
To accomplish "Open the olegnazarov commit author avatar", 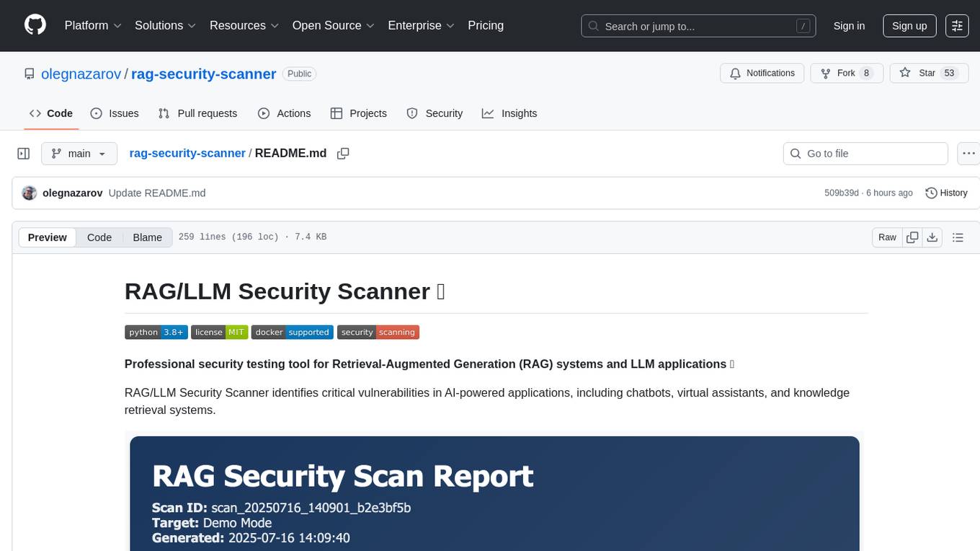I will pos(30,193).
